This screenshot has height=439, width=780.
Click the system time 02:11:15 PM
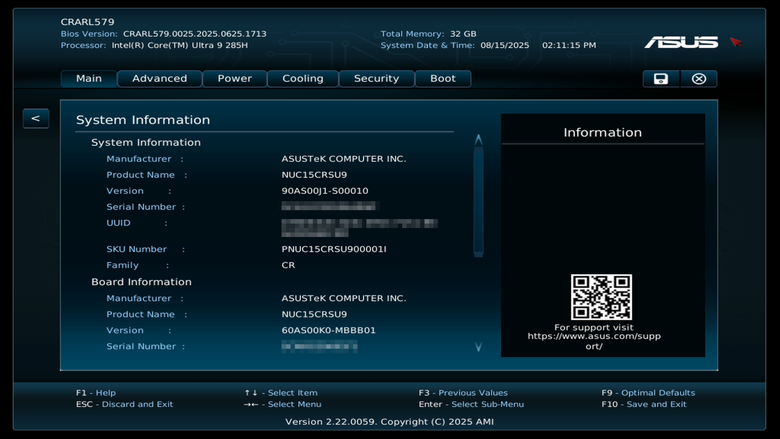pos(569,45)
